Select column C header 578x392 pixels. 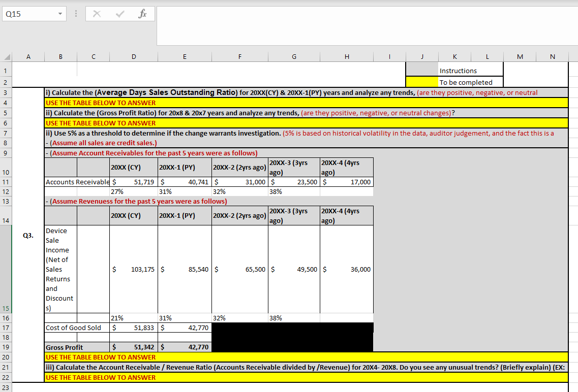(93, 57)
